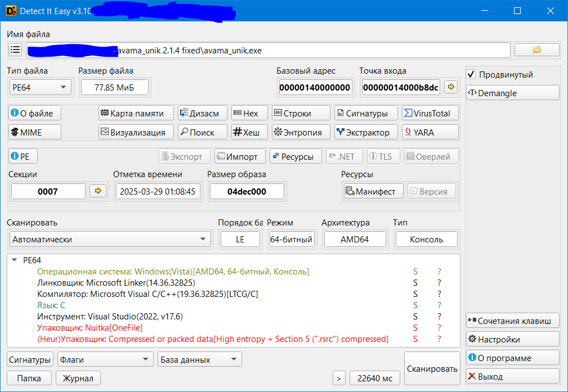Click 'Выход' to exit the program
The height and width of the screenshot is (392, 568).
pos(513,376)
